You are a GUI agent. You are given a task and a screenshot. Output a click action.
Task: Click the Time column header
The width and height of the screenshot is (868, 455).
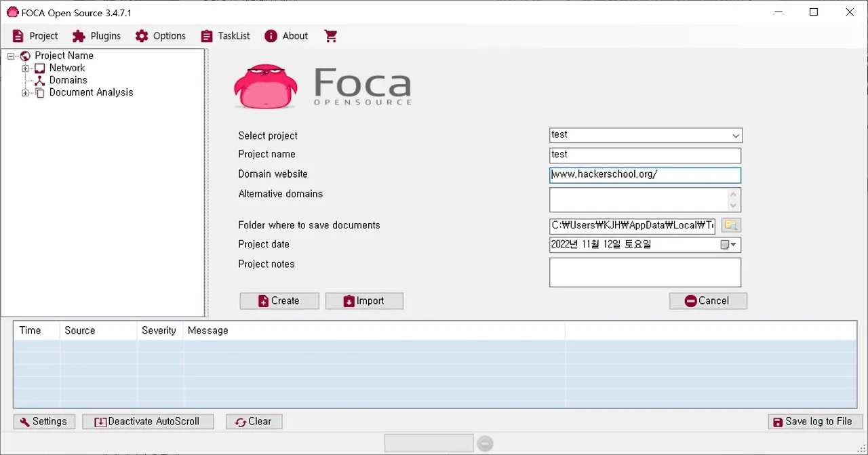pos(37,331)
